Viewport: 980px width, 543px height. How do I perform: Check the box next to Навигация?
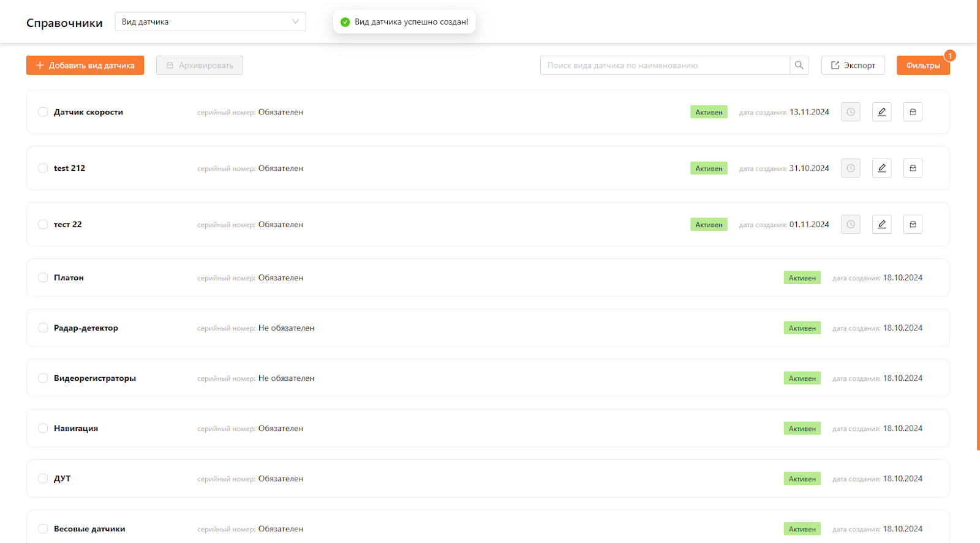pos(43,429)
